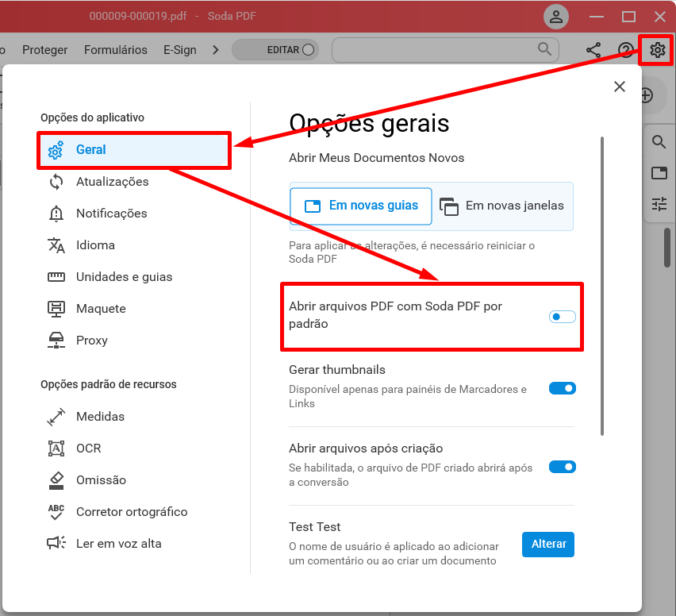Close the options dialog with the X
The height and width of the screenshot is (616, 676).
tap(620, 87)
